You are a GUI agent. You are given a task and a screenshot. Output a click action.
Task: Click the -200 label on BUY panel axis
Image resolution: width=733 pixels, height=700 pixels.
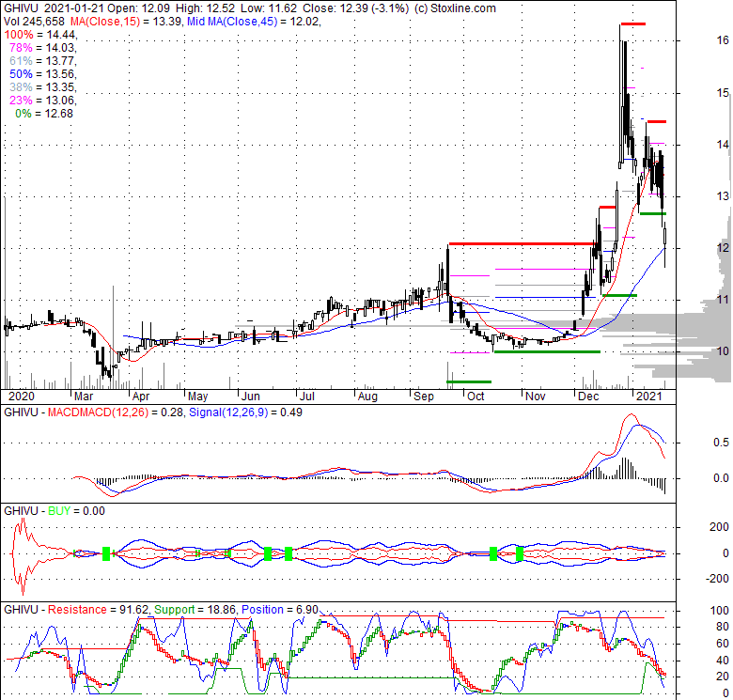point(718,579)
